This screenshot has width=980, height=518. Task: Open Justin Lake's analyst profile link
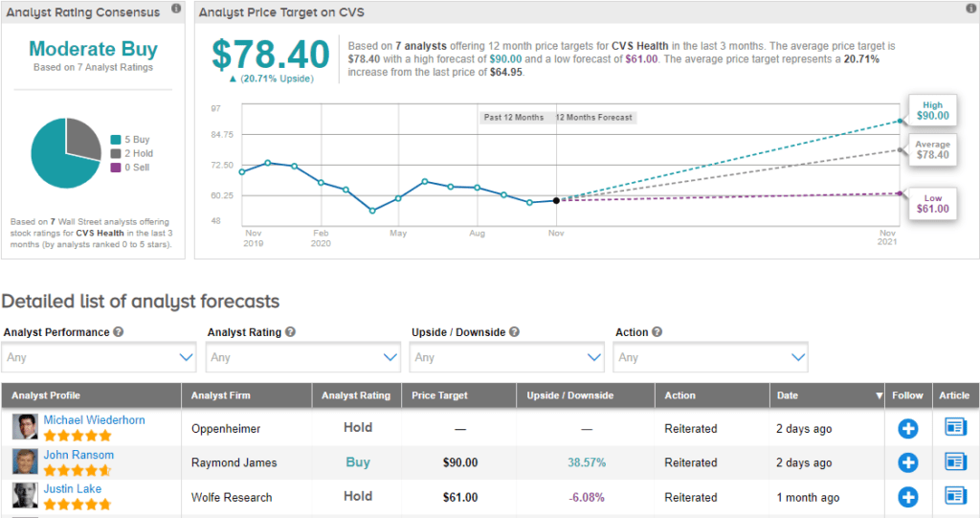(73, 489)
